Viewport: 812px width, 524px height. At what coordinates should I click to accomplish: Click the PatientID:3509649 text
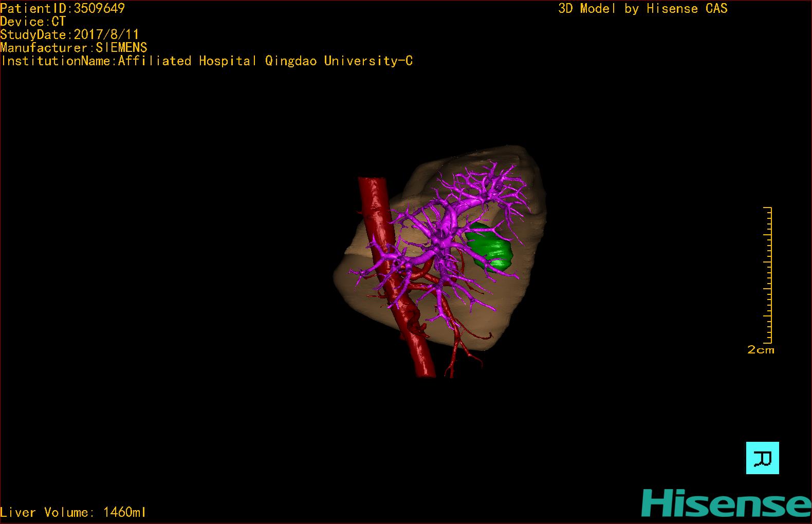62,8
